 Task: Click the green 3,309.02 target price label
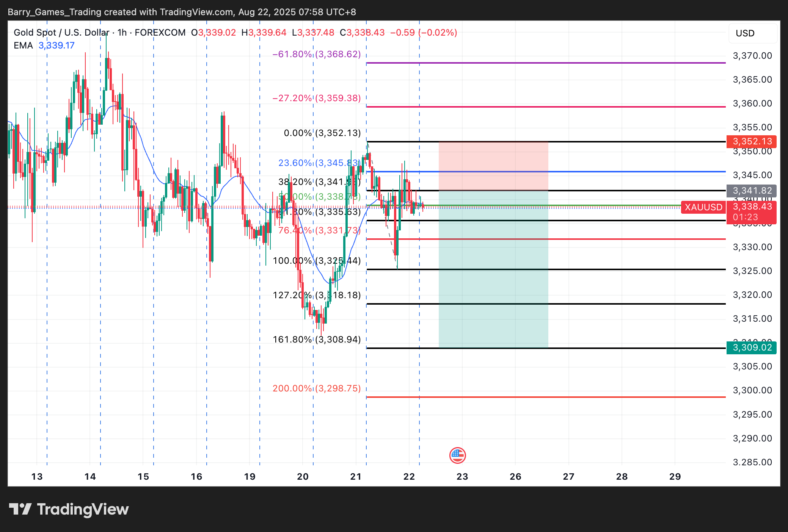pyautogui.click(x=751, y=347)
